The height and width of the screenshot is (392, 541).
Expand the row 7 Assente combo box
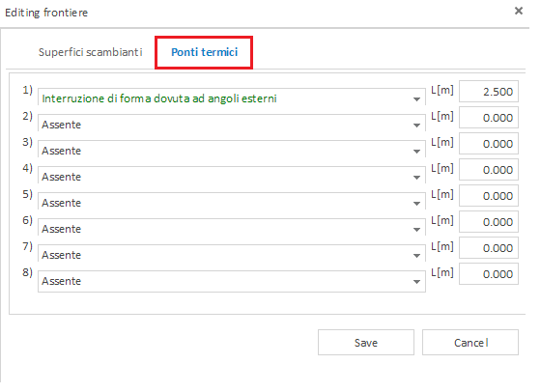tap(232, 253)
